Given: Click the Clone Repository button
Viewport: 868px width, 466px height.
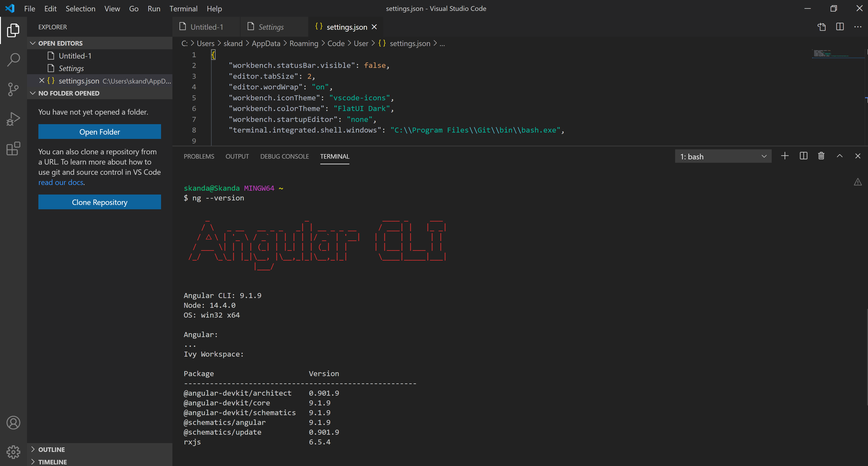Looking at the screenshot, I should pyautogui.click(x=99, y=202).
